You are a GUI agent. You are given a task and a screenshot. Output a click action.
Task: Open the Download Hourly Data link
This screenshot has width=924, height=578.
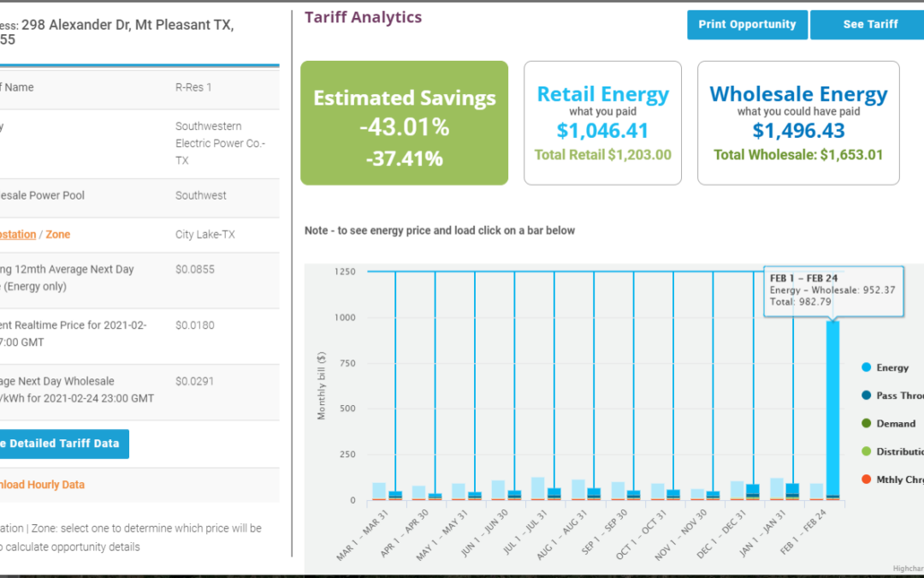click(43, 484)
